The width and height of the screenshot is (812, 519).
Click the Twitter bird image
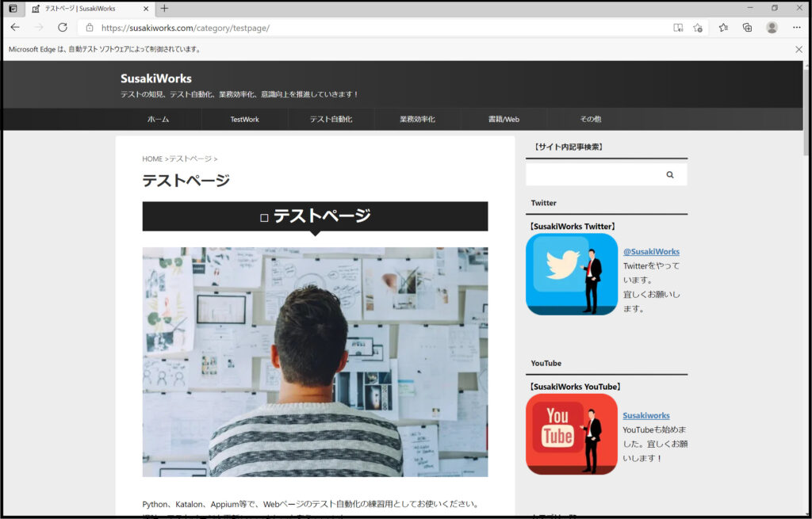tap(572, 274)
